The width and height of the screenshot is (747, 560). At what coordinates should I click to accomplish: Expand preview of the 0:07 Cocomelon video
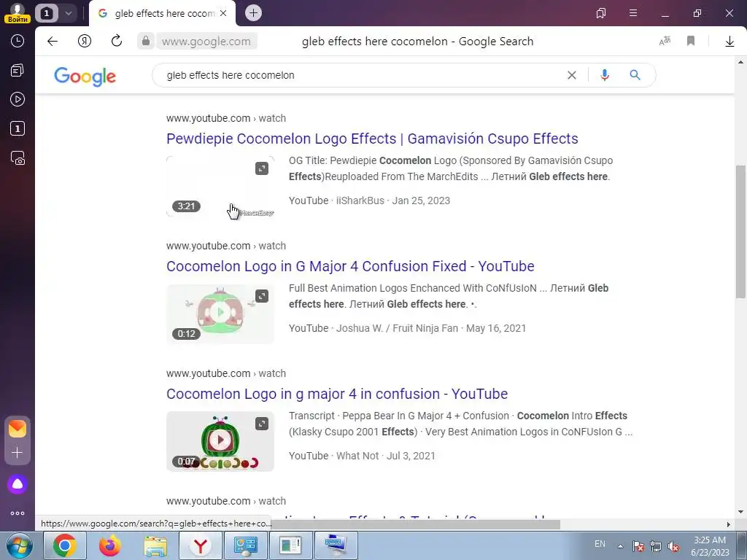(262, 424)
